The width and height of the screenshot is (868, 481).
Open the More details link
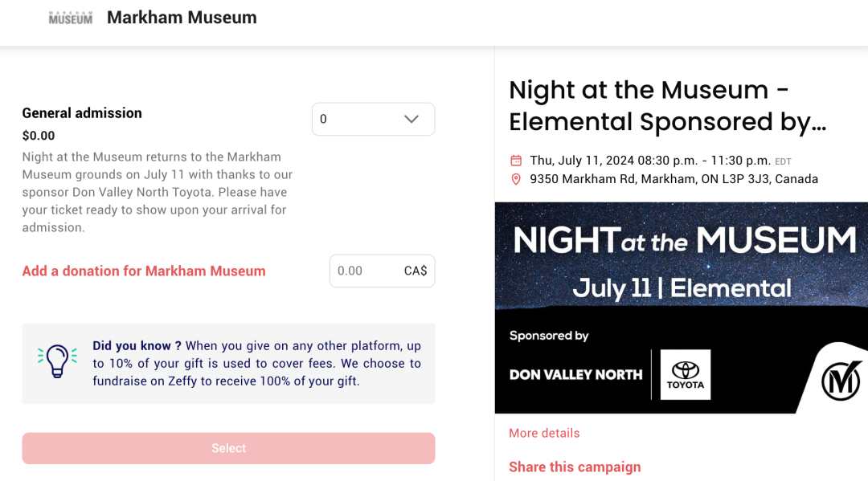pos(544,433)
